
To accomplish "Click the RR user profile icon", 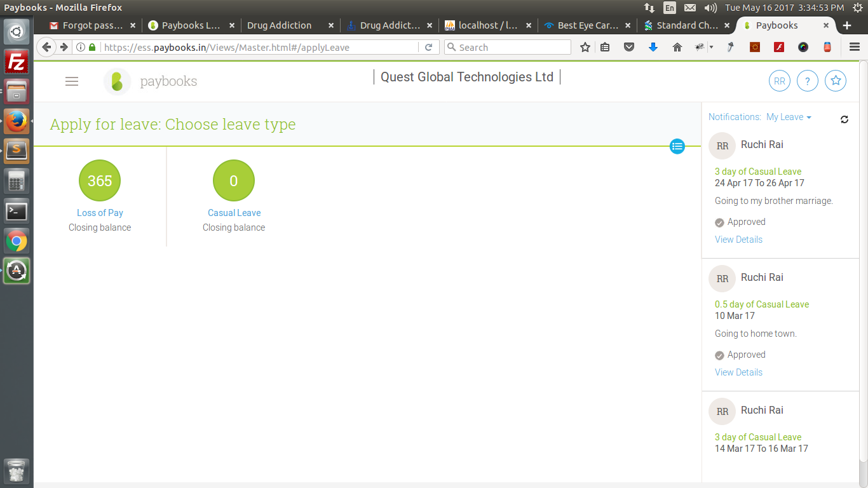I will [779, 81].
